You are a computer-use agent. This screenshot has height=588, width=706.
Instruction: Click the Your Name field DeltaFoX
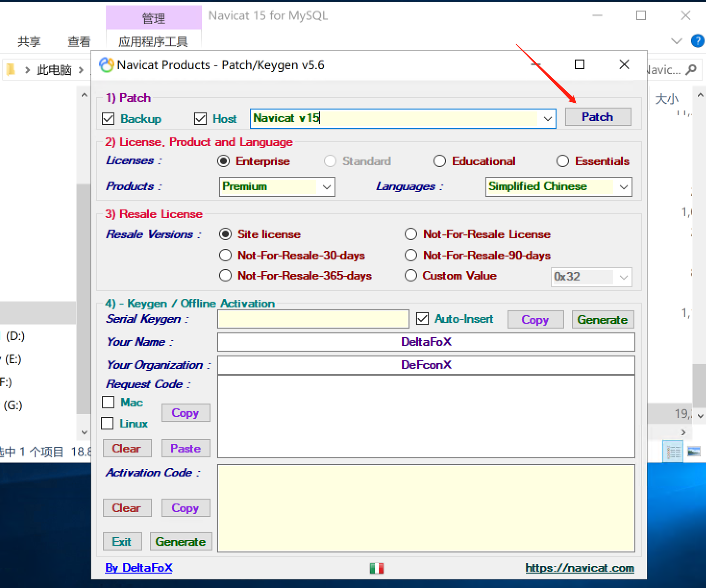pyautogui.click(x=426, y=342)
